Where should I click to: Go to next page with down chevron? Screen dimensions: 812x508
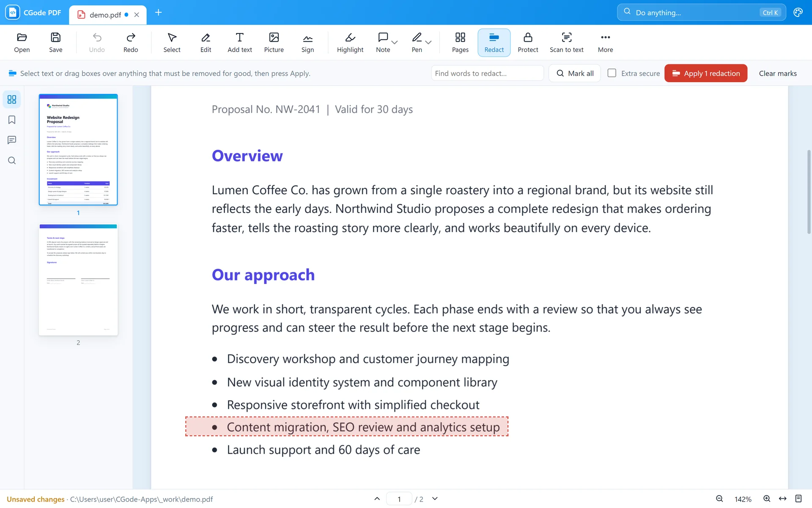435,499
